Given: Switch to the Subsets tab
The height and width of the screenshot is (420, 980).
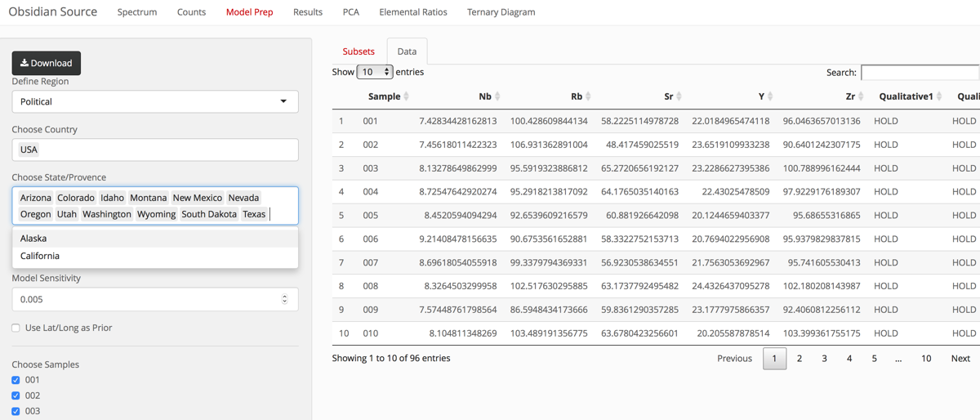Looking at the screenshot, I should click(x=359, y=51).
